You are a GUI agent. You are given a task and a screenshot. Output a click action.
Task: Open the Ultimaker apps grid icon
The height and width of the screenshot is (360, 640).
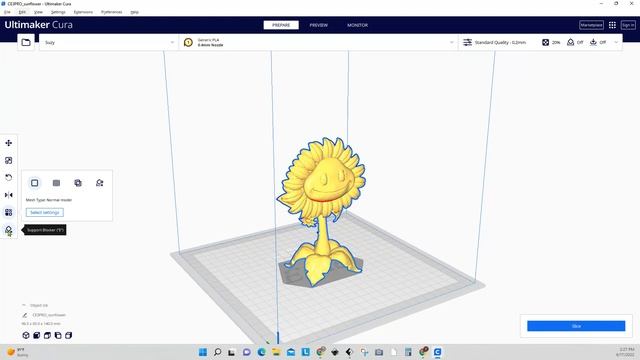pyautogui.click(x=612, y=25)
